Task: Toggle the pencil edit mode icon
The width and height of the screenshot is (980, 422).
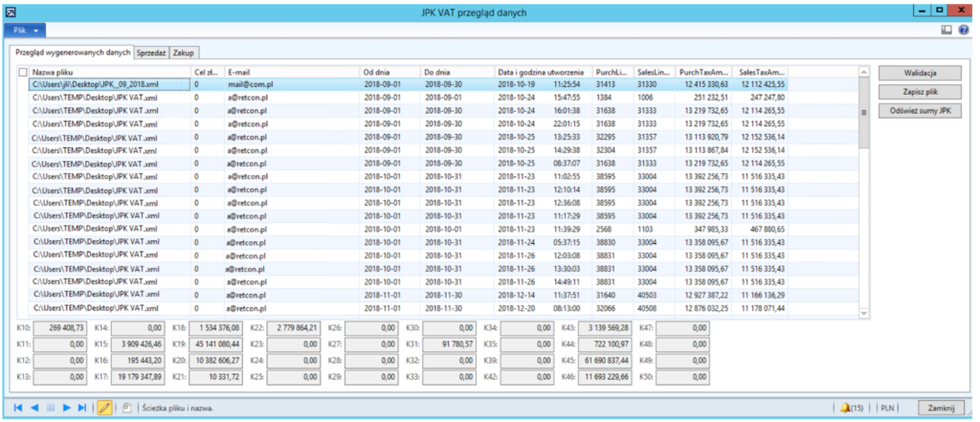Action: [105, 408]
